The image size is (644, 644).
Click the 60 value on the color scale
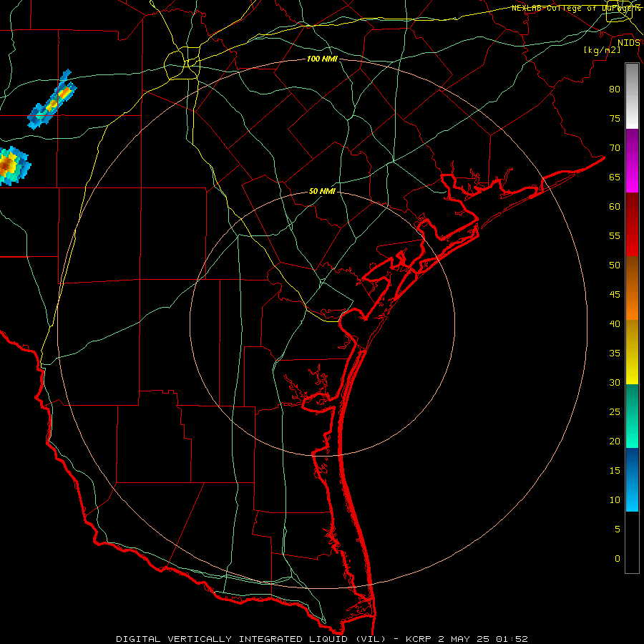(x=615, y=207)
